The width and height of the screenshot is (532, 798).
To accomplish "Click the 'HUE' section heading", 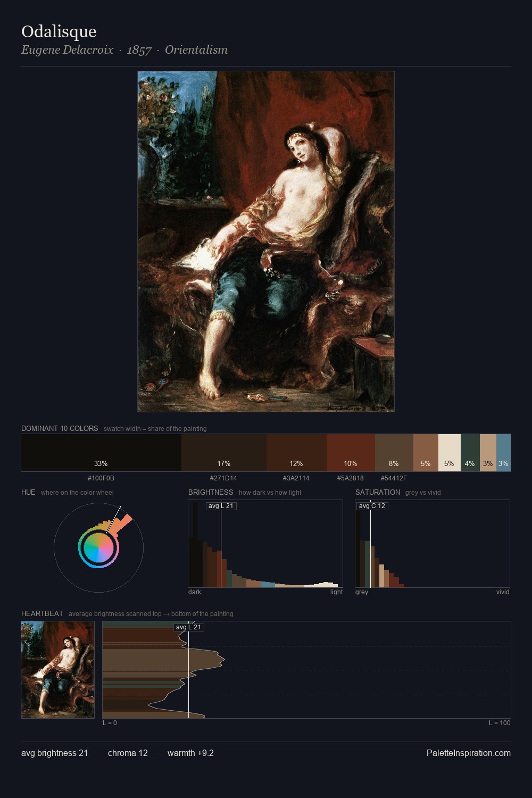I will point(28,492).
